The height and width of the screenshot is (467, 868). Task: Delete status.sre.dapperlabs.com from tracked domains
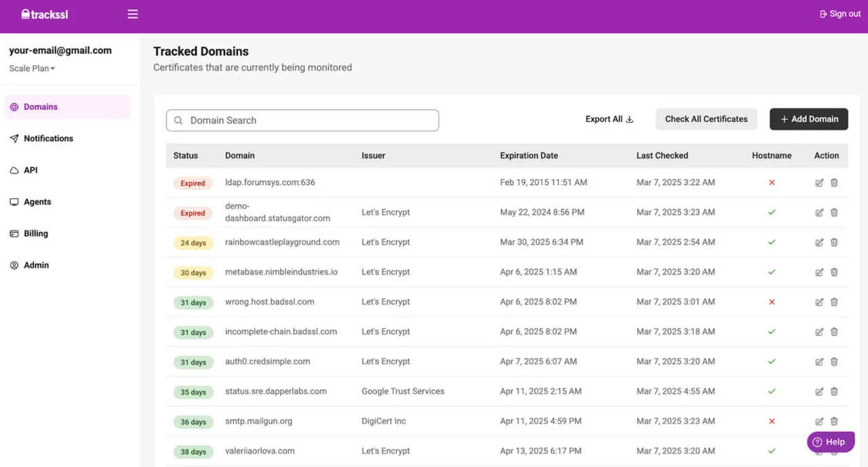coord(834,392)
